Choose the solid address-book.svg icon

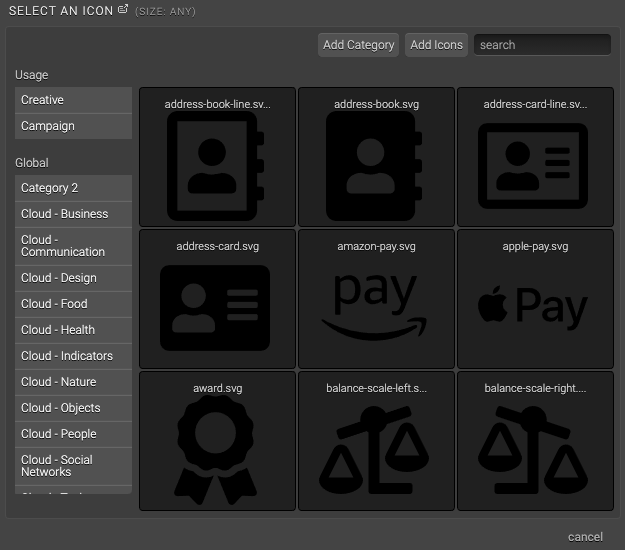coord(376,157)
